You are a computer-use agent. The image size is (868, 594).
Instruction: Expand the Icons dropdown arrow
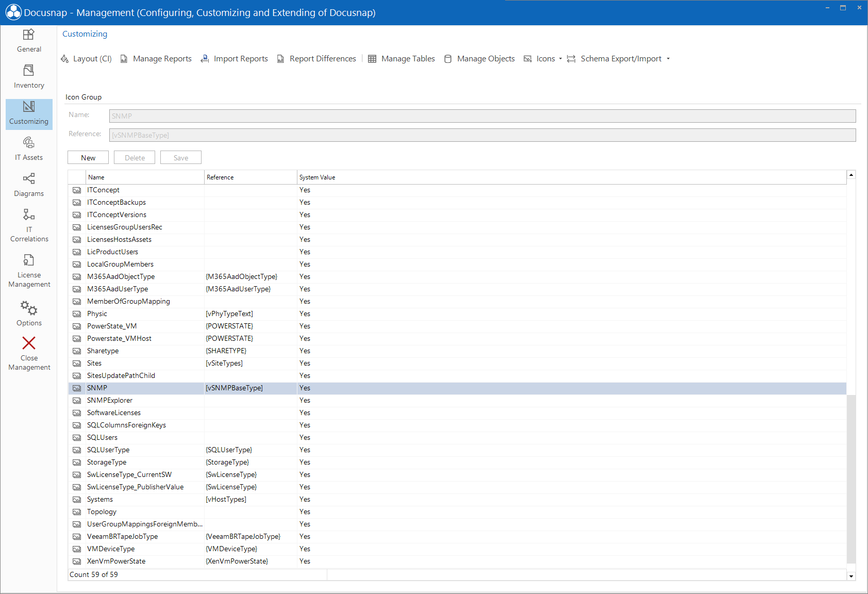560,59
